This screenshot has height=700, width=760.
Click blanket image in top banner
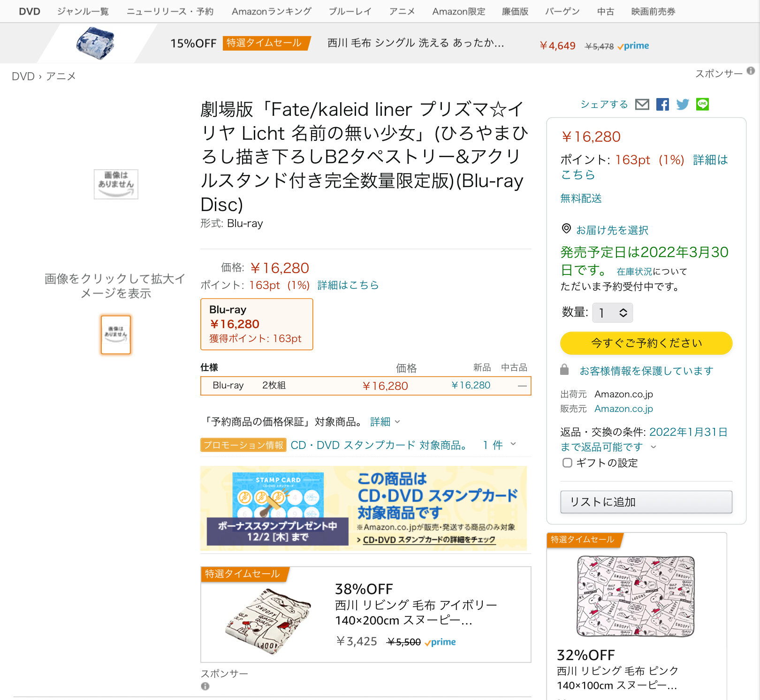point(96,43)
